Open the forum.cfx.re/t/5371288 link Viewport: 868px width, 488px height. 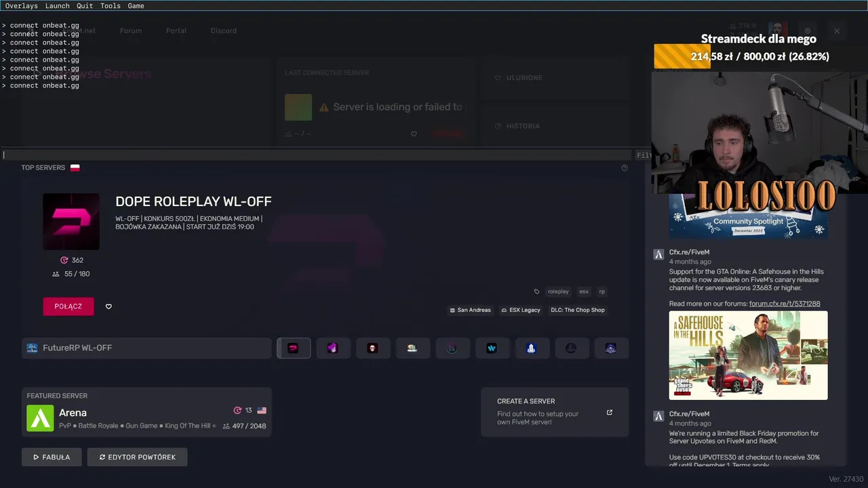[x=785, y=304]
